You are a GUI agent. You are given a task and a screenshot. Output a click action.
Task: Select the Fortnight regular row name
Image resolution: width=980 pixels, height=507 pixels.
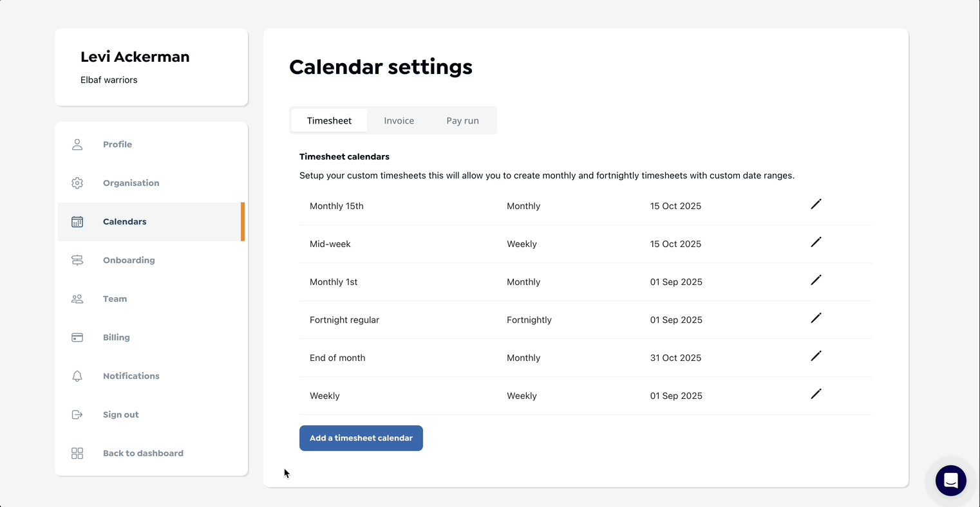344,320
